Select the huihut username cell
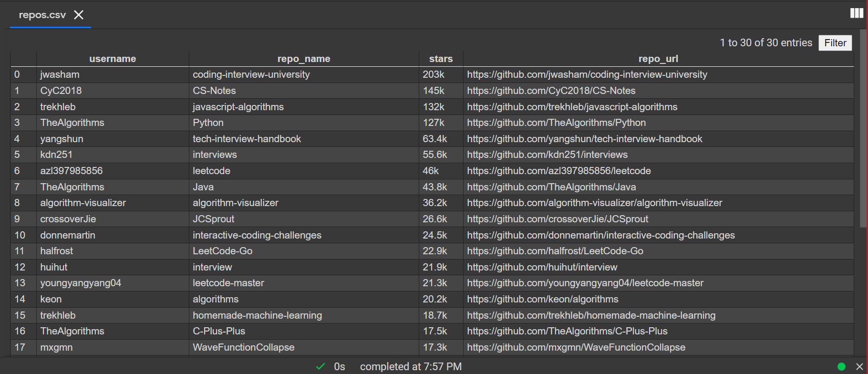The width and height of the screenshot is (868, 374). pos(113,267)
